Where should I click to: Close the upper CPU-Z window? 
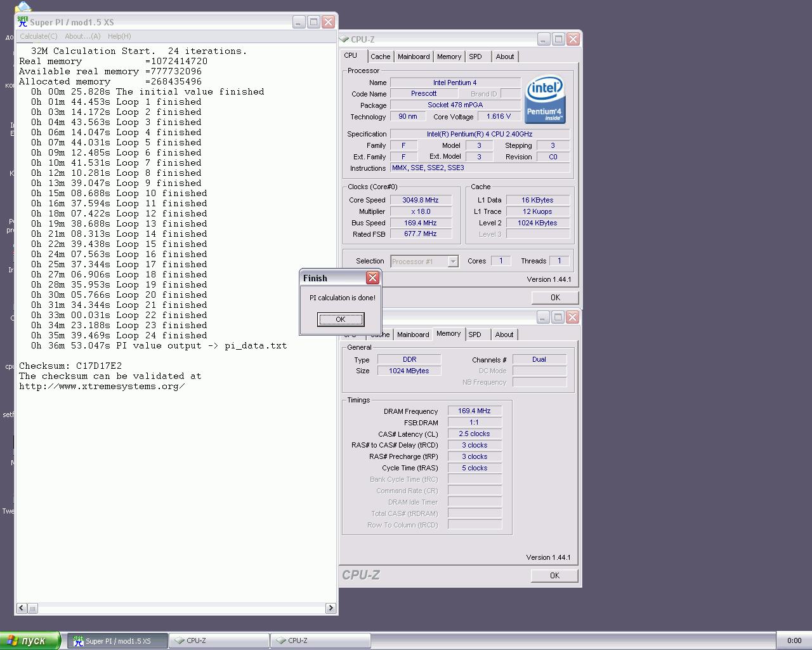573,39
